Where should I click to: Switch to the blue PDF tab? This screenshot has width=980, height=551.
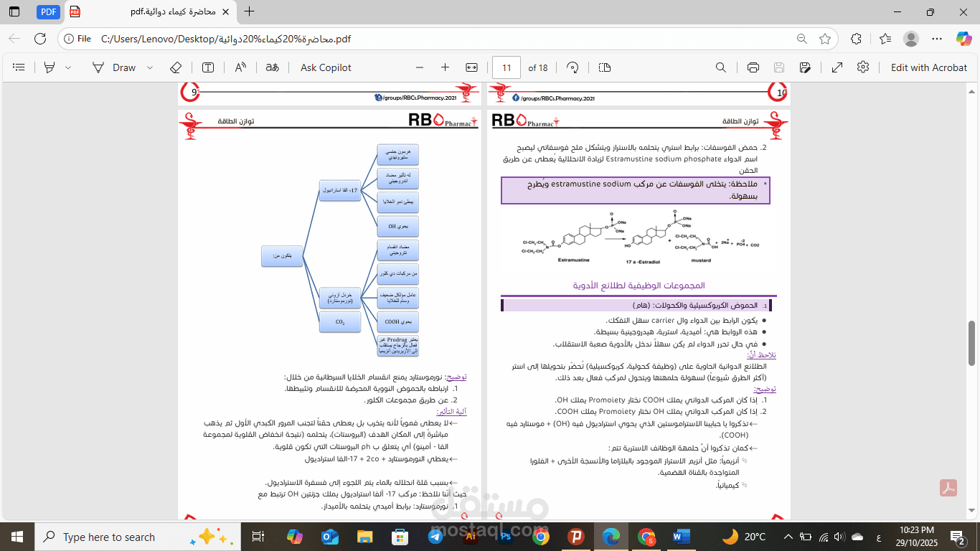click(x=48, y=11)
